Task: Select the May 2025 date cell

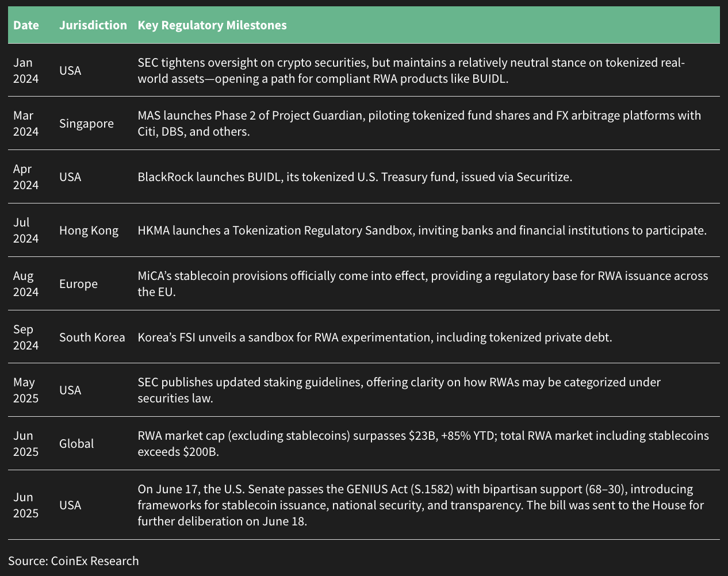Action: (x=26, y=390)
